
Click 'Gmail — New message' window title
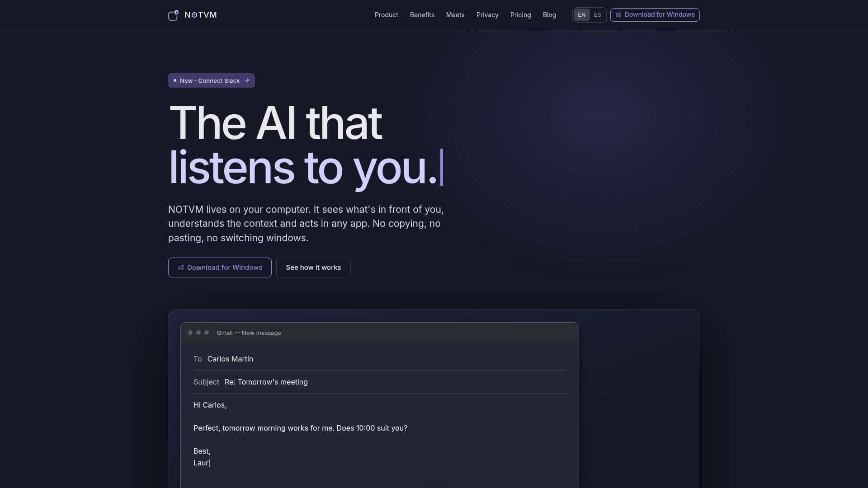(x=249, y=333)
